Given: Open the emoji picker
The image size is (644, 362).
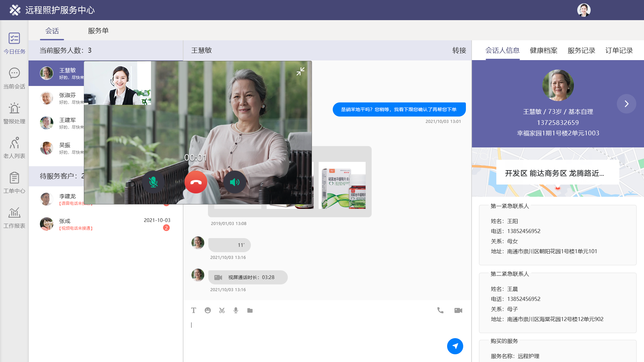Looking at the screenshot, I should [x=208, y=310].
